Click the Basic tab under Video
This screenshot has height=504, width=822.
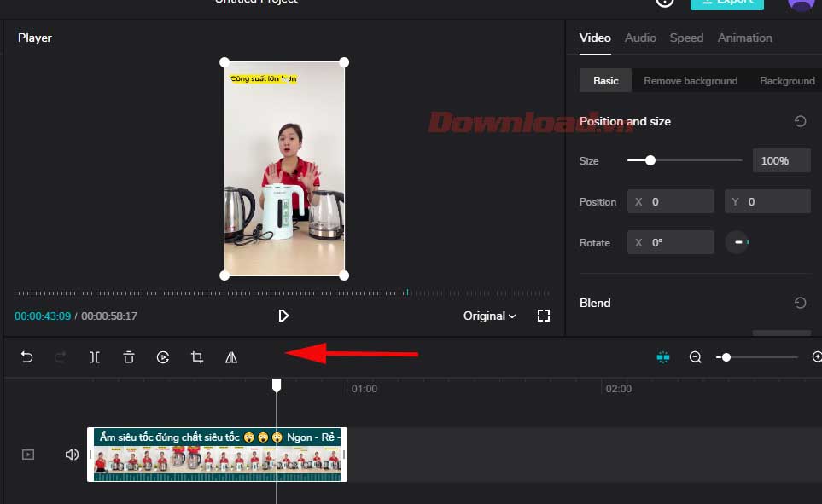coord(605,80)
